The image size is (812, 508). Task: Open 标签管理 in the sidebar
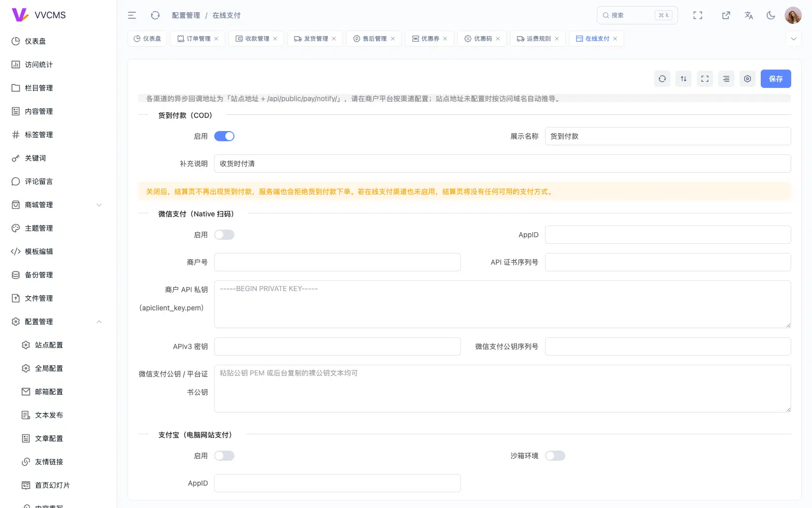(x=58, y=135)
